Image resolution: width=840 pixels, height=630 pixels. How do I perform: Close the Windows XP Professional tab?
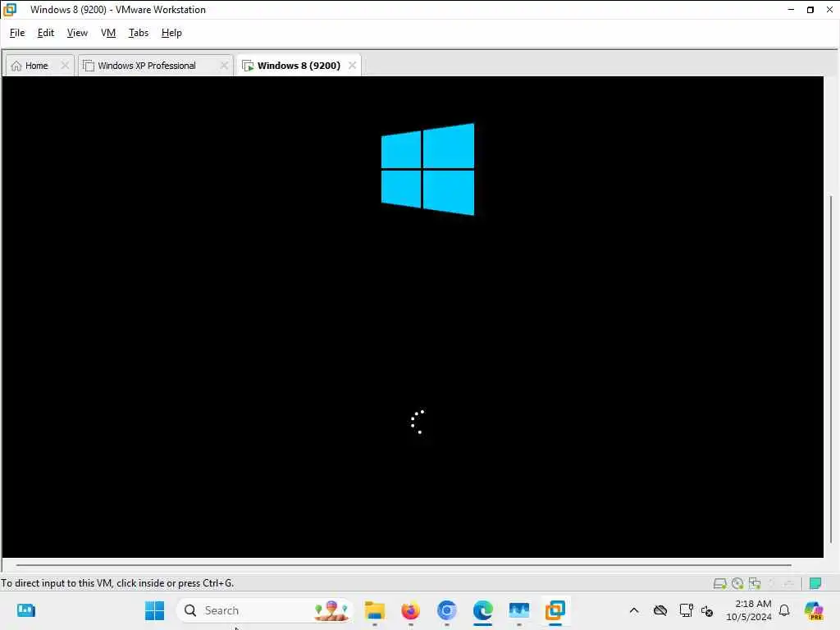click(x=224, y=66)
